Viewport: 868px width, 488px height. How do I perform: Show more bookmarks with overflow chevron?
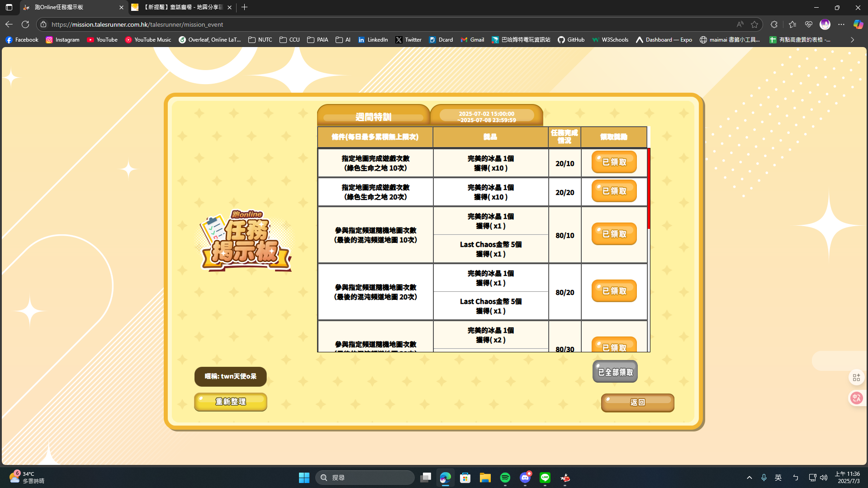coord(852,40)
